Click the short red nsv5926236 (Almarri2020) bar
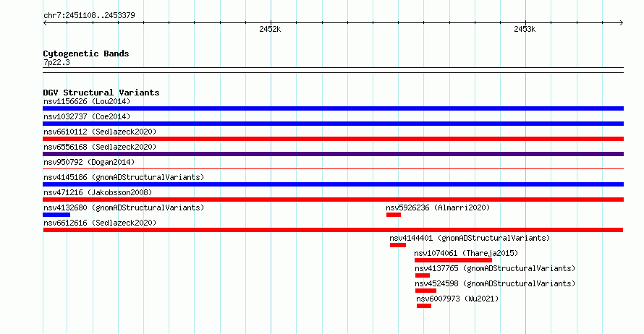This screenshot has height=334, width=644. 394,215
